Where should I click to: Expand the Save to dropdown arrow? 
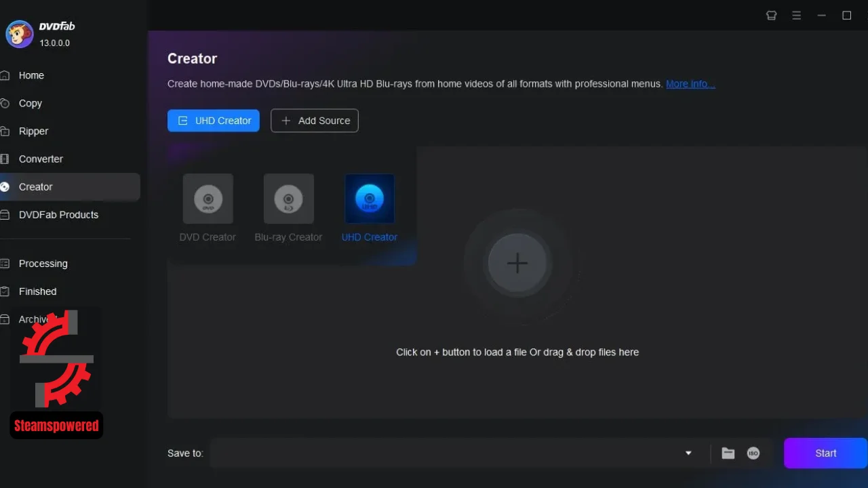point(688,453)
